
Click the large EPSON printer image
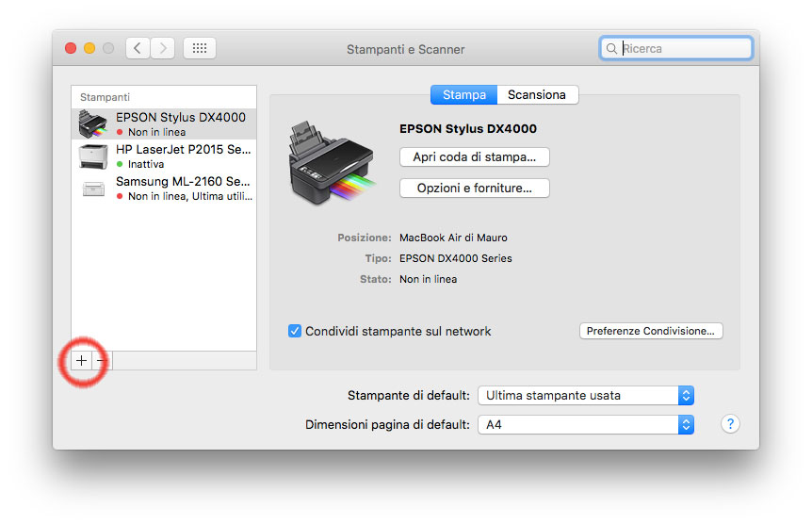click(332, 162)
